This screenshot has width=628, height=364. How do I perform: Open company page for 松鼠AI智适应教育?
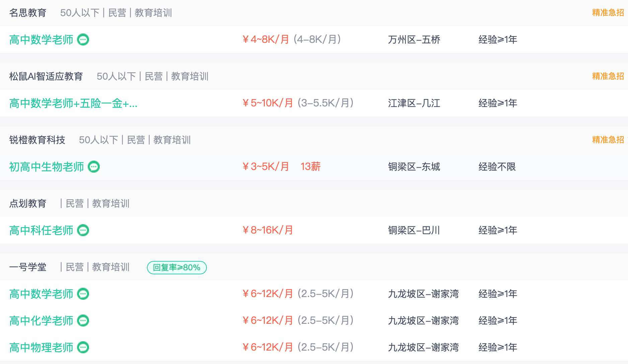click(x=46, y=76)
